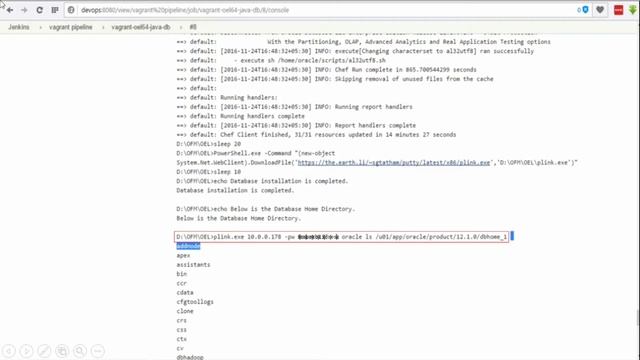This screenshot has width=640, height=360.
Task: Open the slideshow see-all-slides icon
Action: [x=62, y=351]
